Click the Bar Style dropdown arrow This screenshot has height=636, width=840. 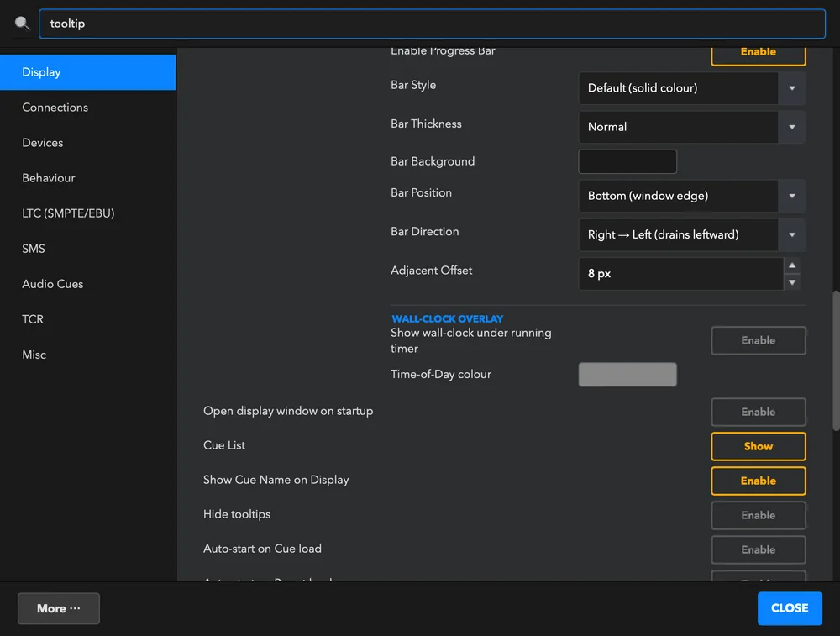pyautogui.click(x=792, y=88)
